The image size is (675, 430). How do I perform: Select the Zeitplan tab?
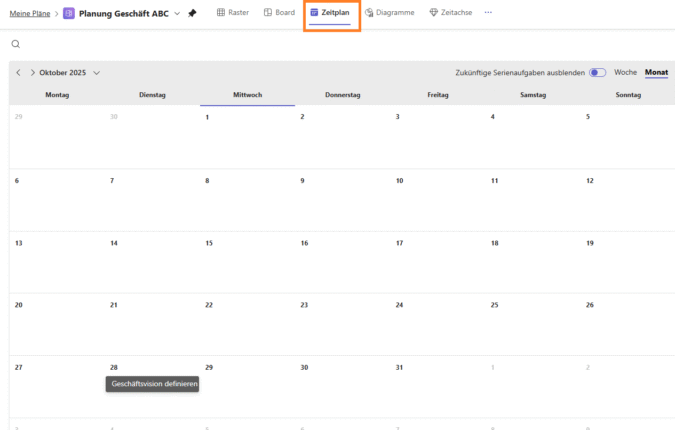click(330, 12)
